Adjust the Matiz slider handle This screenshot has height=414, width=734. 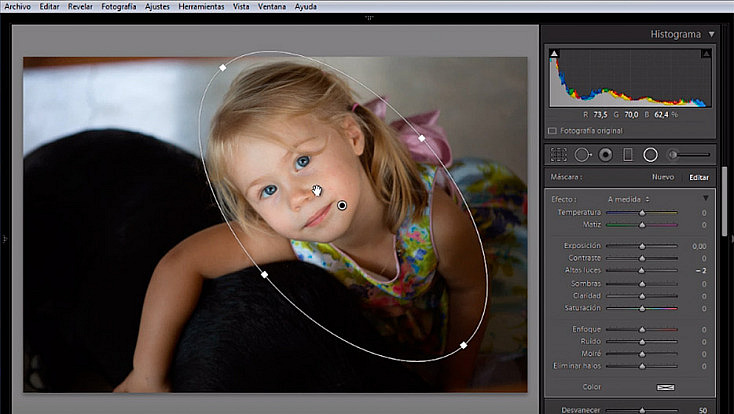(x=642, y=225)
